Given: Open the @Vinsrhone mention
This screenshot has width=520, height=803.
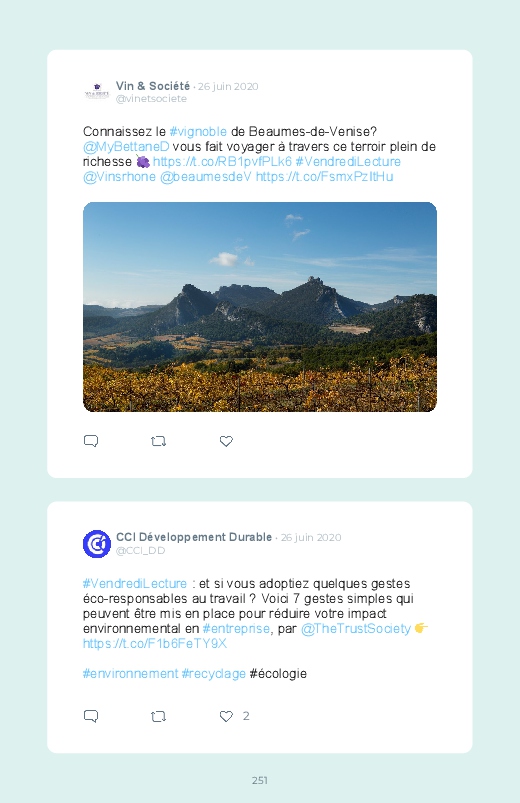Looking at the screenshot, I should click(x=119, y=177).
